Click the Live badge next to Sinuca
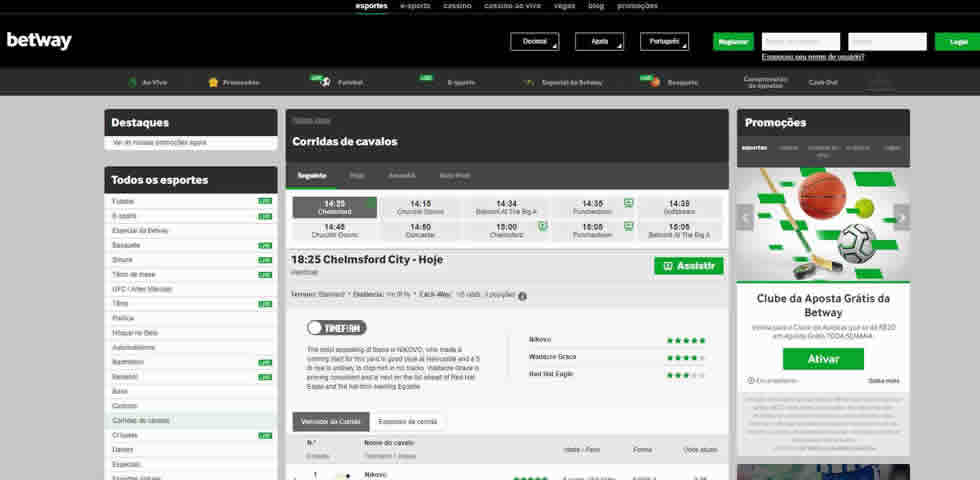Image resolution: width=980 pixels, height=480 pixels. click(x=265, y=260)
